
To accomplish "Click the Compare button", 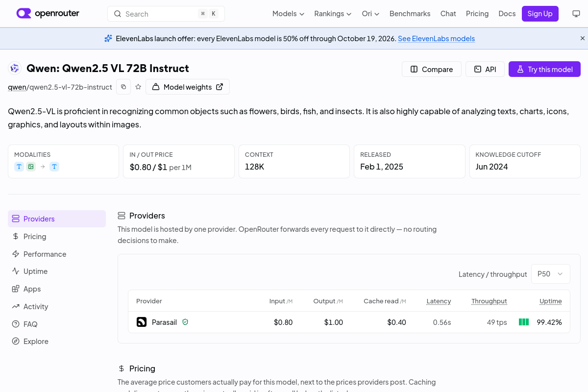I will pos(432,69).
